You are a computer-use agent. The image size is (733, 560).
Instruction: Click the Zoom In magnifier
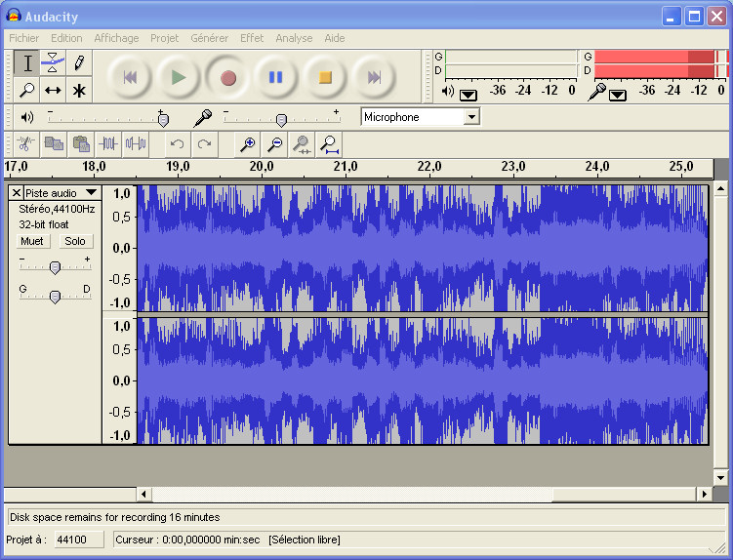pyautogui.click(x=249, y=144)
